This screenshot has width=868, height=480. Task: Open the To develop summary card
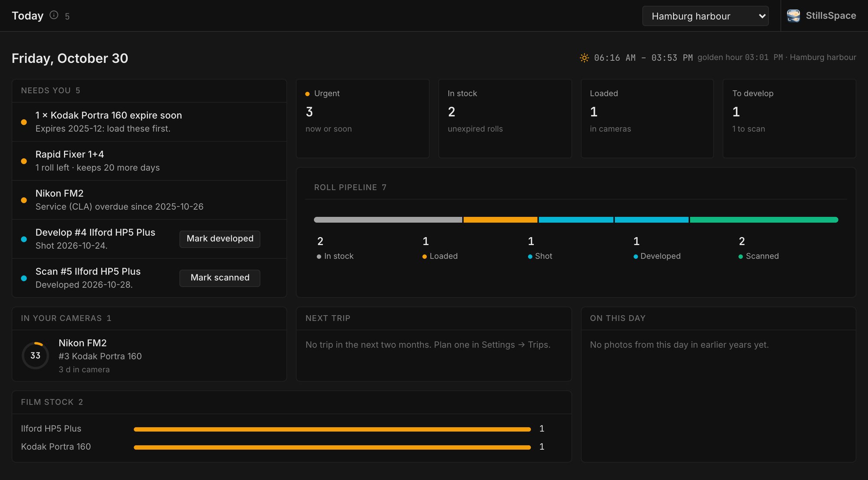(x=789, y=118)
